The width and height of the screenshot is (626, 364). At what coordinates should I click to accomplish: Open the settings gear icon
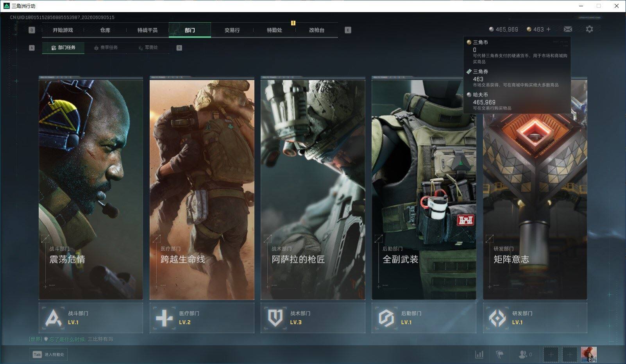click(589, 29)
